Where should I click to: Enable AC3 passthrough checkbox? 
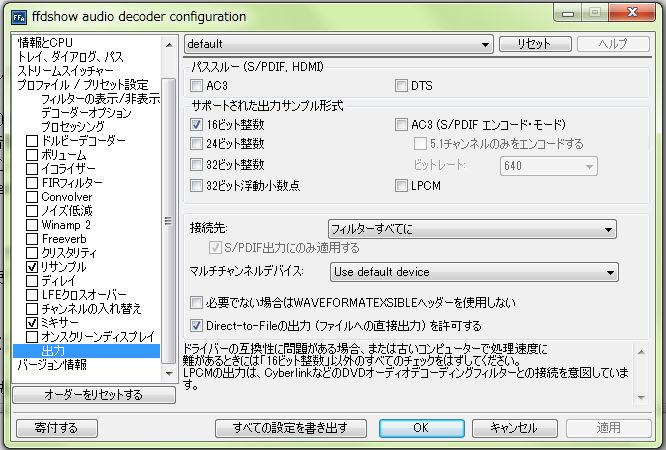(196, 86)
